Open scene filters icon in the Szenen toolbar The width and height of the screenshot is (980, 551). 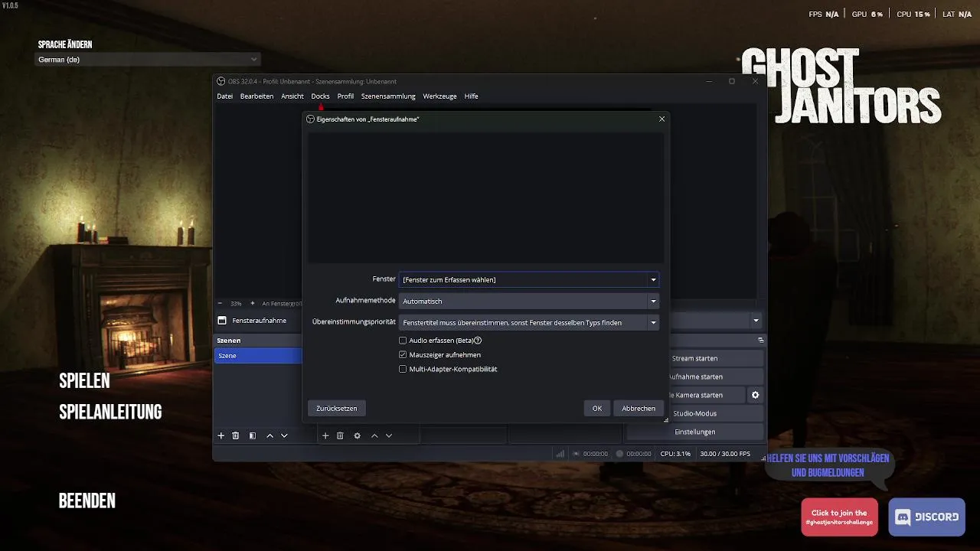[252, 435]
